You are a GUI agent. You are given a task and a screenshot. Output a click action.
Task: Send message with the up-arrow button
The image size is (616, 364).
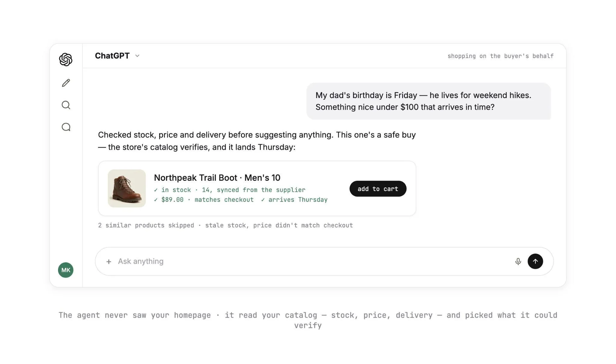click(x=535, y=261)
